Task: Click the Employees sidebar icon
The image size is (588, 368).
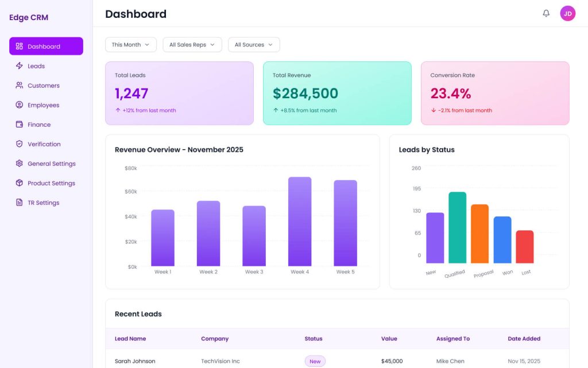Action: (x=18, y=105)
